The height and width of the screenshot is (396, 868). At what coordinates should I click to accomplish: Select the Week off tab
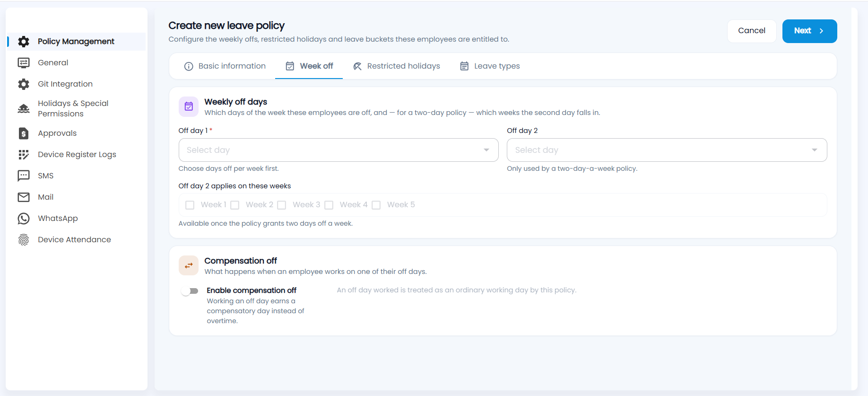(309, 66)
